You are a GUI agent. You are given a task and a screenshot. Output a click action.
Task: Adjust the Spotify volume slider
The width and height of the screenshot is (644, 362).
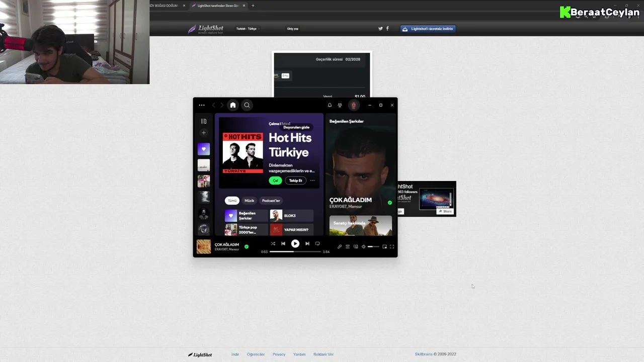point(373,246)
